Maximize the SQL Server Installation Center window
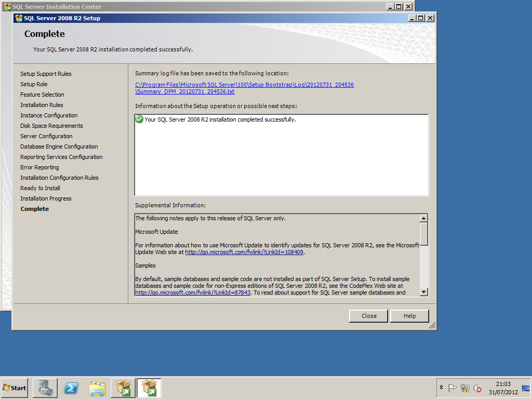 (399, 6)
